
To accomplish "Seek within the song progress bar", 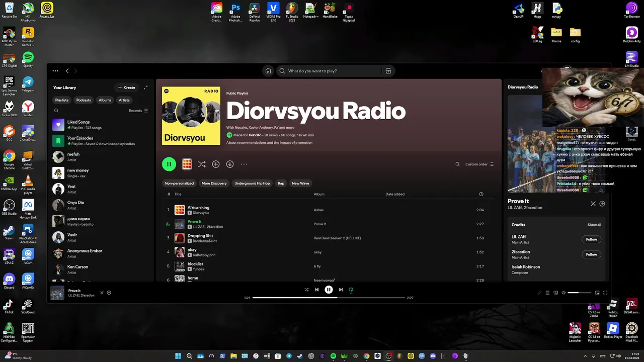I will point(329,298).
